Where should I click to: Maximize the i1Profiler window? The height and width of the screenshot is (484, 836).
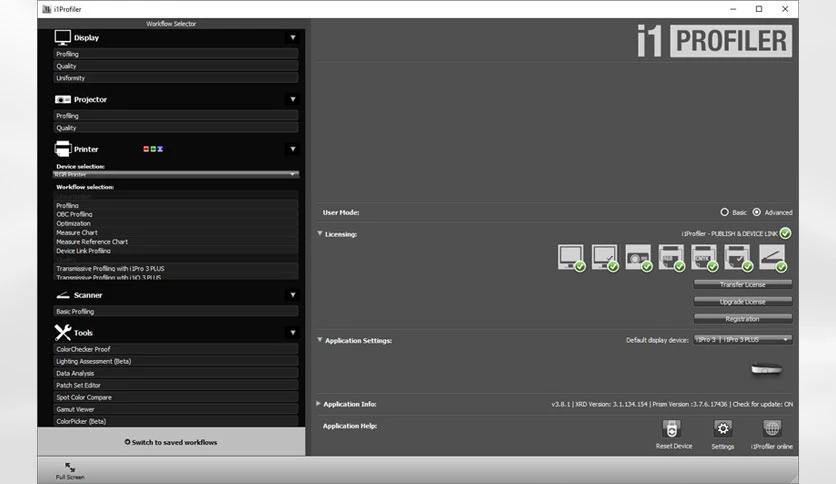click(759, 9)
